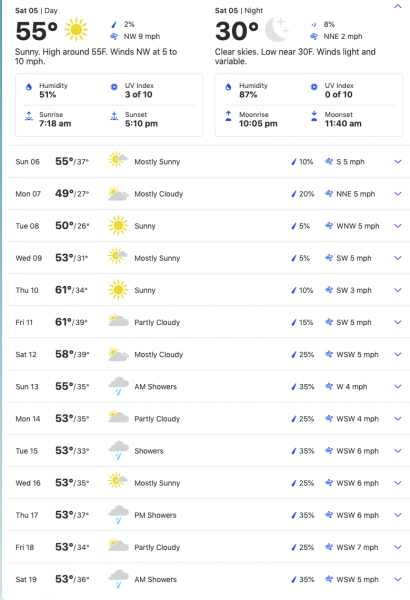Click the Sunset icon showing 5:10 pm
Viewport: 410px width, 600px height.
(x=114, y=116)
